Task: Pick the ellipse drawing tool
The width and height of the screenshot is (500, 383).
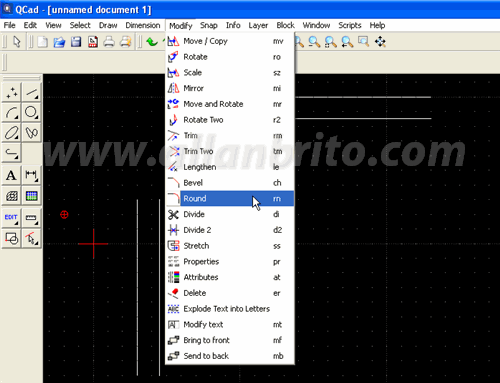Action: point(12,133)
